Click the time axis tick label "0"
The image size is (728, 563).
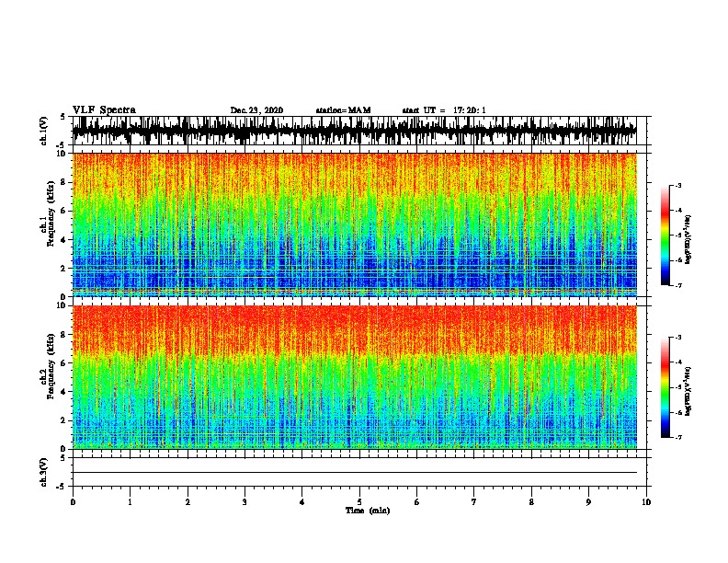point(73,502)
